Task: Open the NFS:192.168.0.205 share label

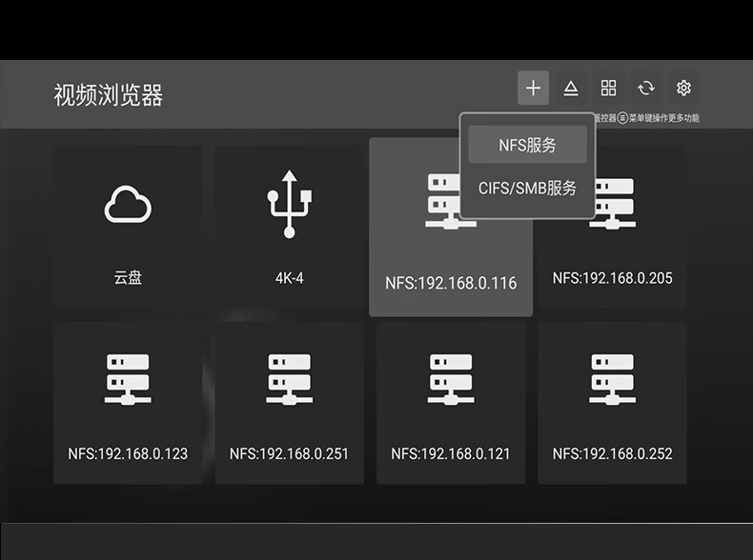Action: point(612,278)
